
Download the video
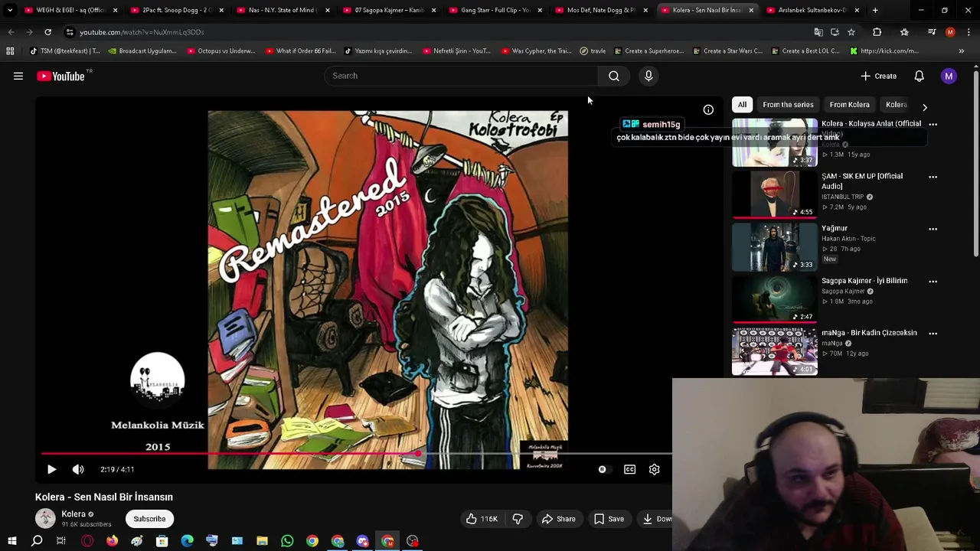coord(657,519)
